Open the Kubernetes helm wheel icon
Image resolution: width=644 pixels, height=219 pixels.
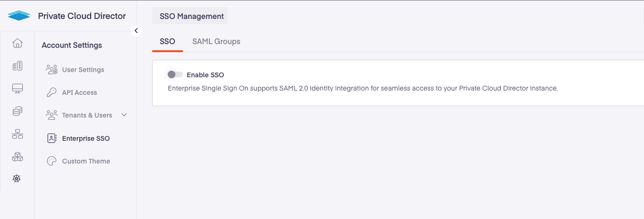pos(17,179)
